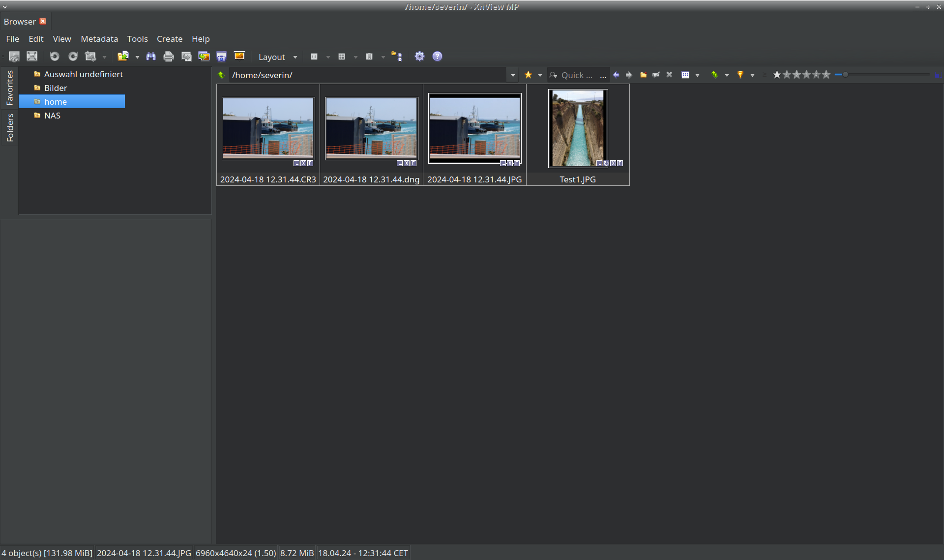Toggle the folder tree view icon

tap(397, 57)
